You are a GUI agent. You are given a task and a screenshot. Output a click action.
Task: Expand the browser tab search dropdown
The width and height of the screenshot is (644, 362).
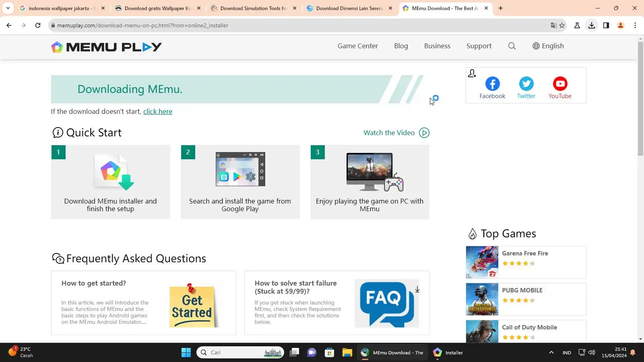point(8,8)
